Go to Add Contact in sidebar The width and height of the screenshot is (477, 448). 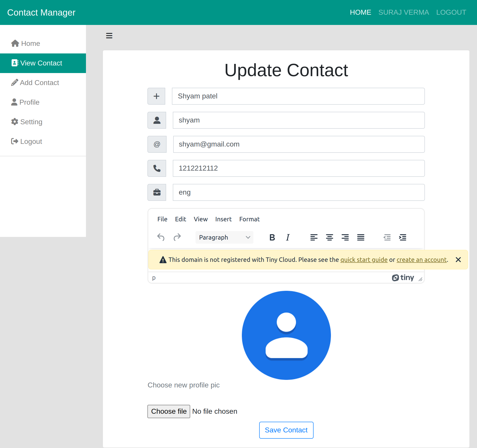point(39,83)
